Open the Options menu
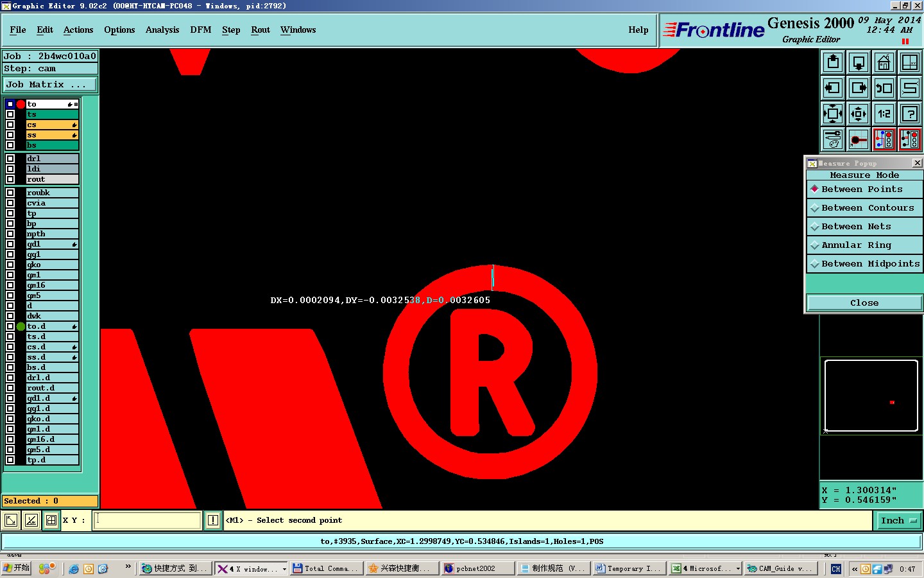Screen dimensions: 924x578 point(119,30)
